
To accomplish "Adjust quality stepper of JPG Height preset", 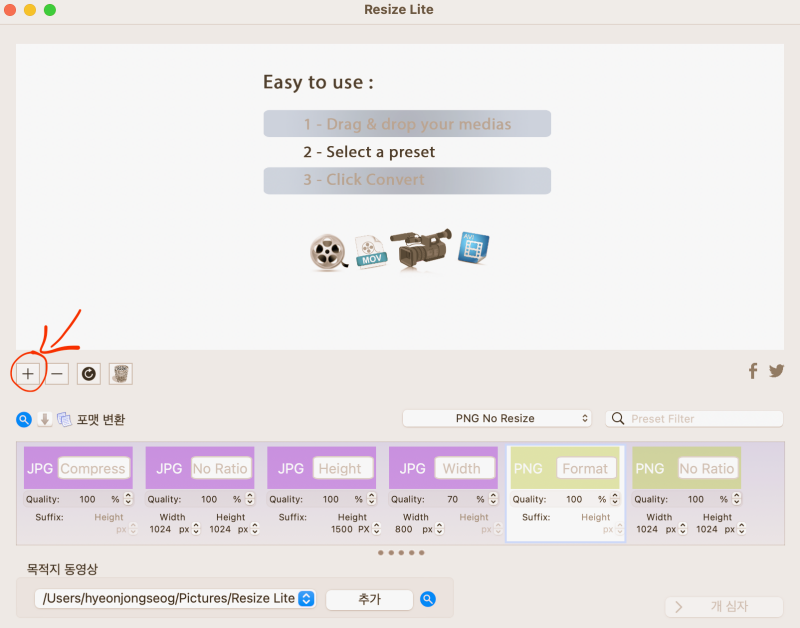I will coord(371,498).
